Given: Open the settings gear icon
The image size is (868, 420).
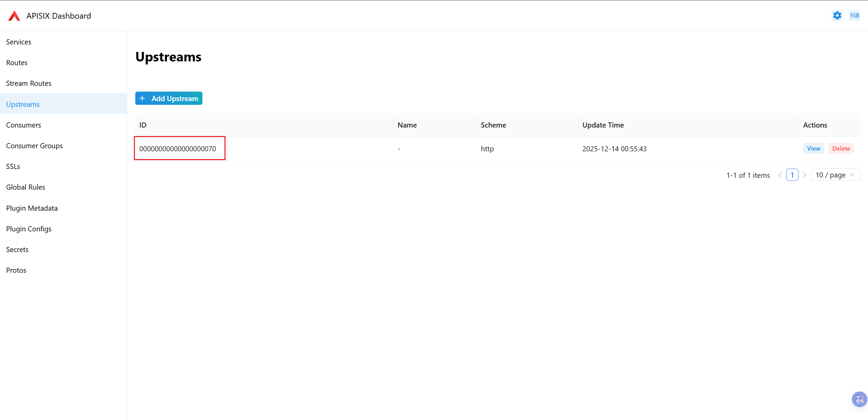Looking at the screenshot, I should click(x=837, y=16).
